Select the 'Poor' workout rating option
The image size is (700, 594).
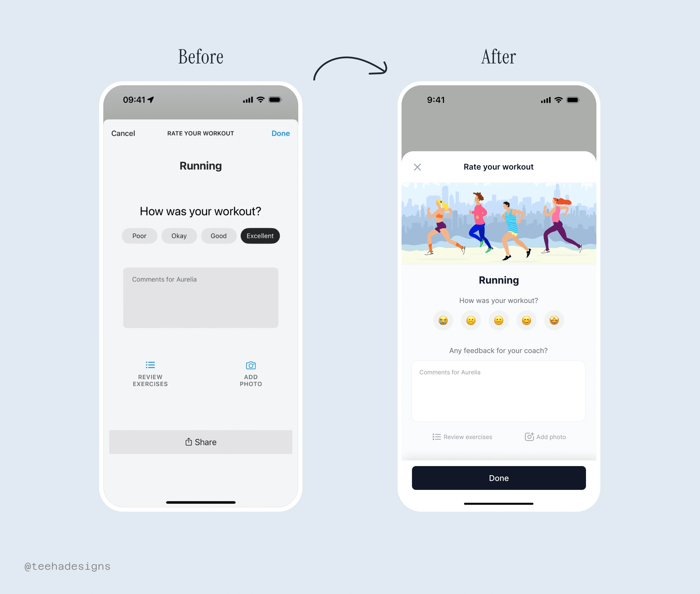(140, 235)
